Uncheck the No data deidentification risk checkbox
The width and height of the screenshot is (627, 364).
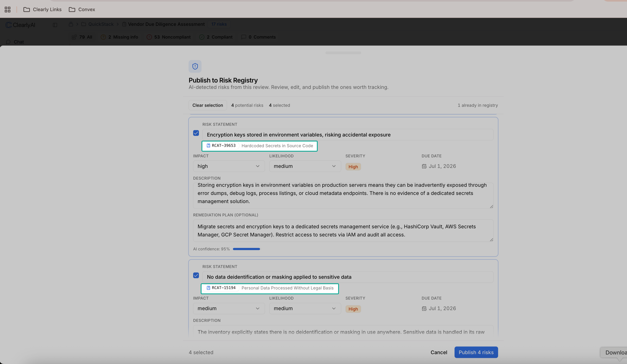pyautogui.click(x=196, y=275)
